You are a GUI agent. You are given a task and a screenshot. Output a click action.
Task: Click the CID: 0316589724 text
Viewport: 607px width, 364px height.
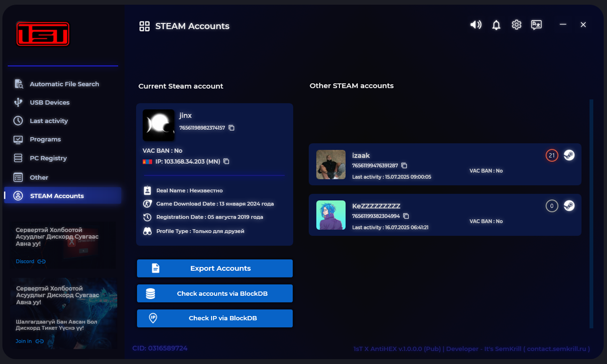[160, 348]
